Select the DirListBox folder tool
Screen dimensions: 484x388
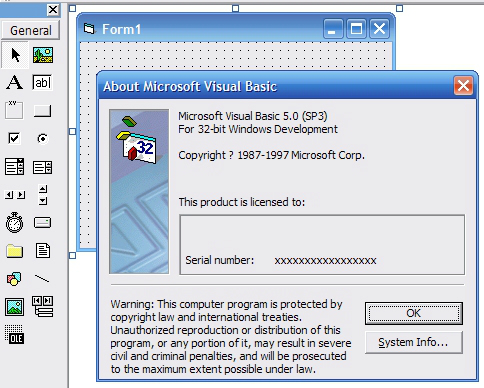[x=14, y=251]
